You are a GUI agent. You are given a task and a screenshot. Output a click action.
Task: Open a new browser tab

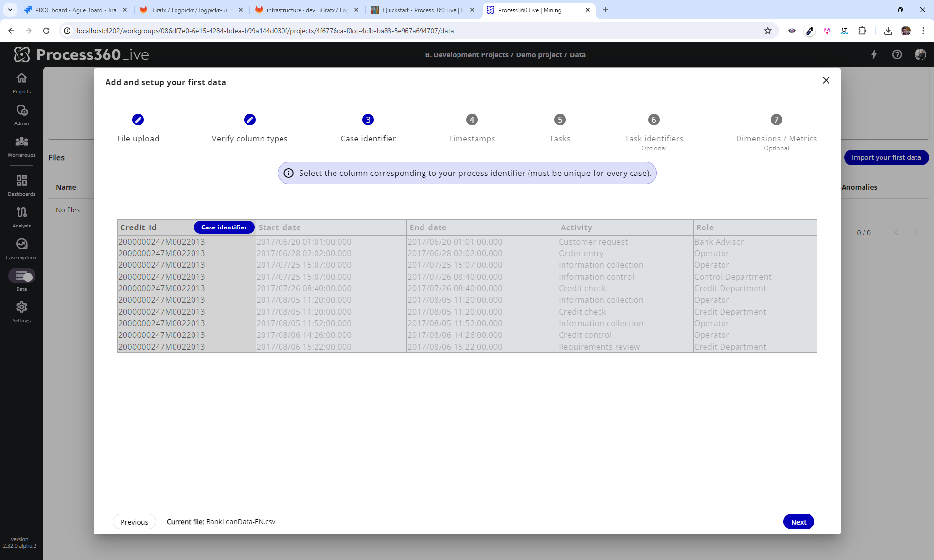(x=605, y=10)
